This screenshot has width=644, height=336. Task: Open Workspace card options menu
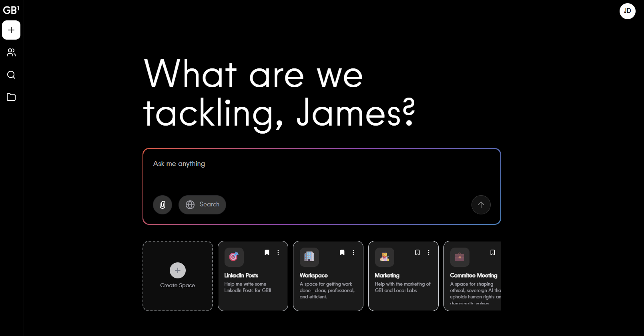pyautogui.click(x=353, y=252)
